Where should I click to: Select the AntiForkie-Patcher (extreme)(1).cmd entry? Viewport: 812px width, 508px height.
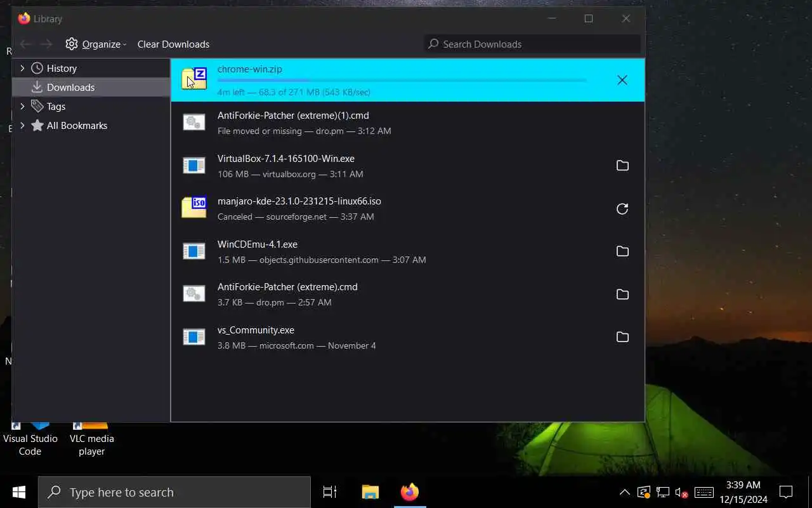tap(408, 123)
